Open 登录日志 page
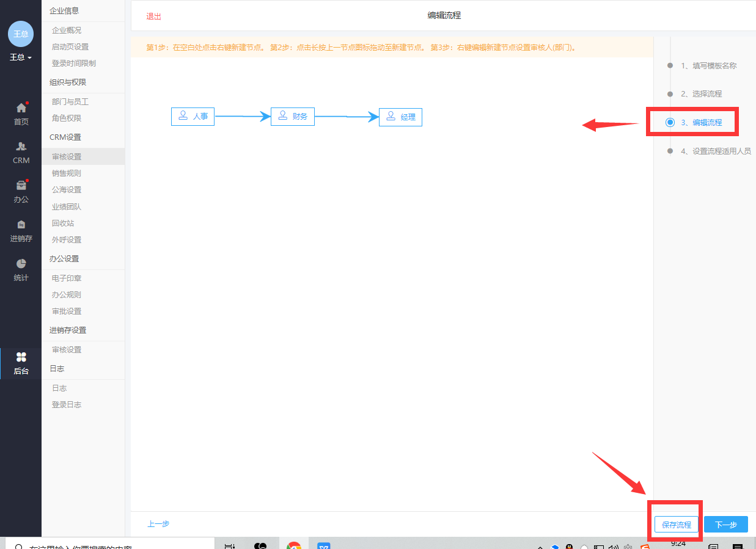The width and height of the screenshot is (756, 549). [x=67, y=405]
